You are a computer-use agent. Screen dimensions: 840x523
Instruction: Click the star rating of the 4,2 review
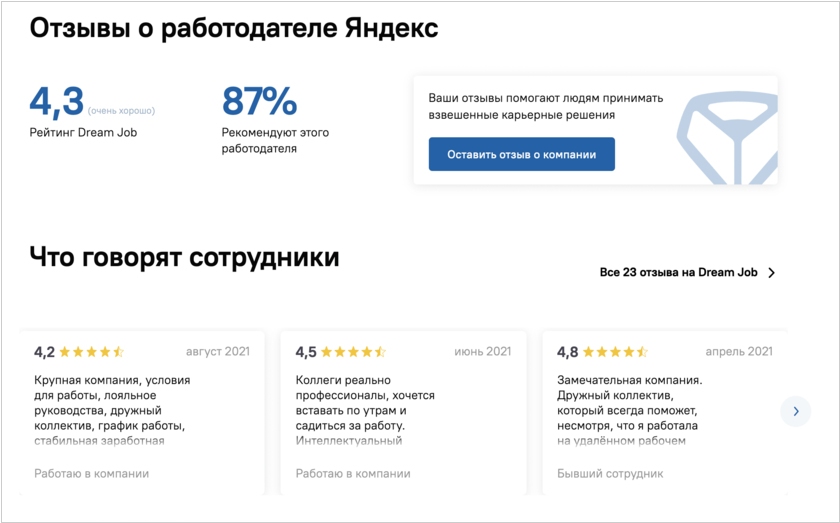[92, 352]
